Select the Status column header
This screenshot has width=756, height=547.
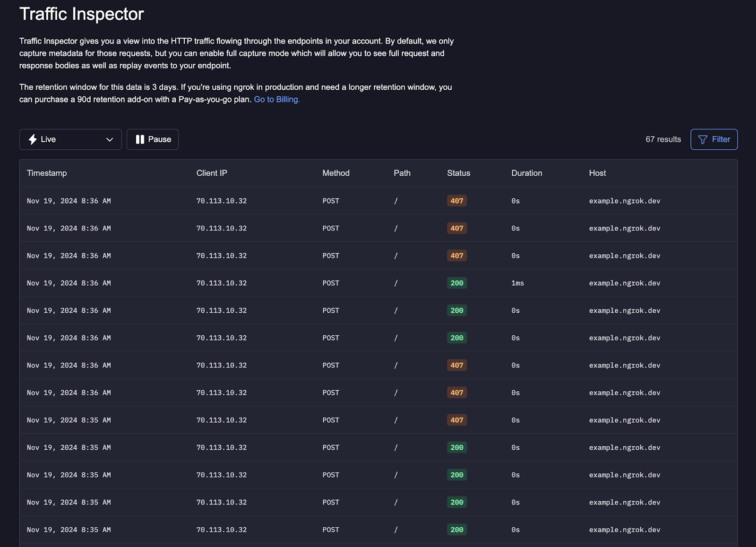click(x=458, y=173)
